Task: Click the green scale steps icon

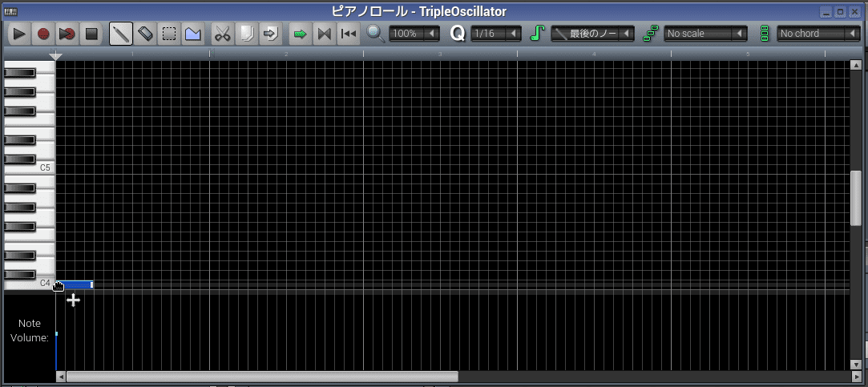Action: click(x=650, y=33)
